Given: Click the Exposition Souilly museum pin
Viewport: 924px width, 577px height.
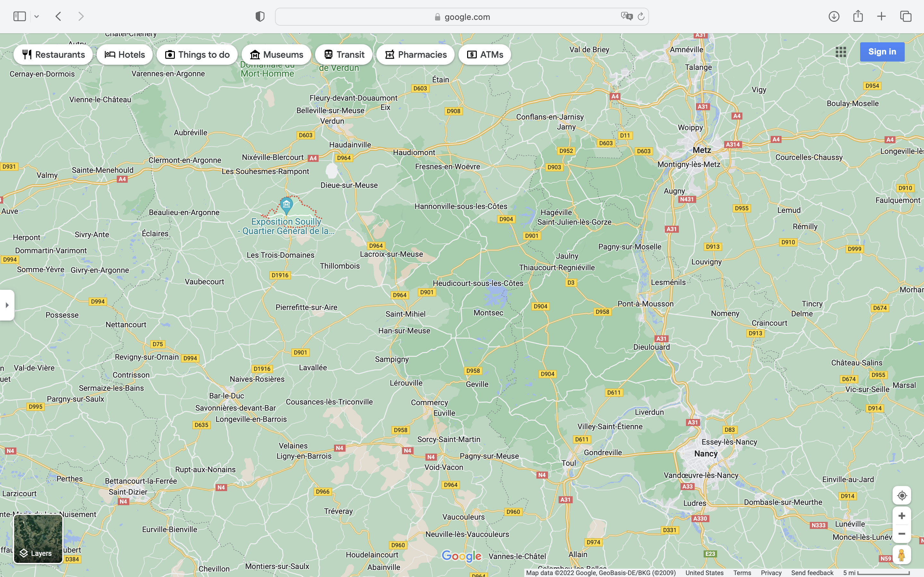Looking at the screenshot, I should [287, 205].
